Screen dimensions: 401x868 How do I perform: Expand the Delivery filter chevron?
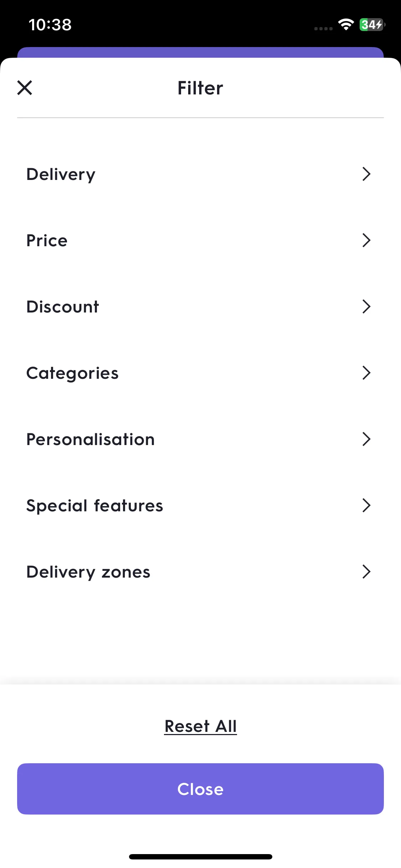pos(366,174)
